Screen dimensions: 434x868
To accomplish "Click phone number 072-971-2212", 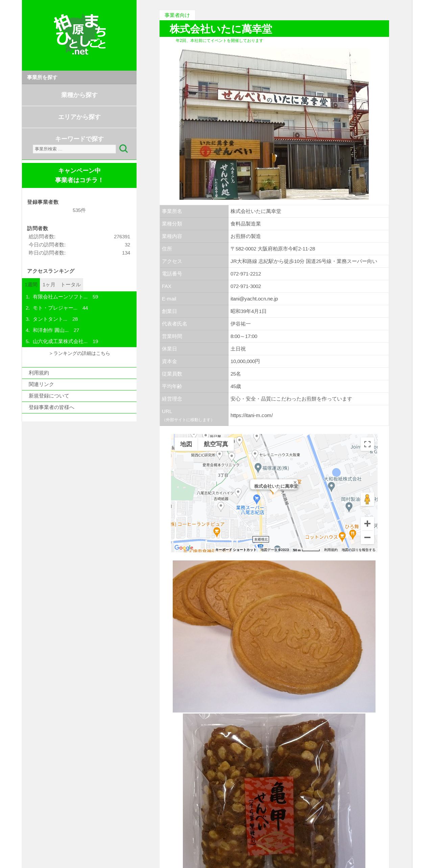I will (246, 274).
